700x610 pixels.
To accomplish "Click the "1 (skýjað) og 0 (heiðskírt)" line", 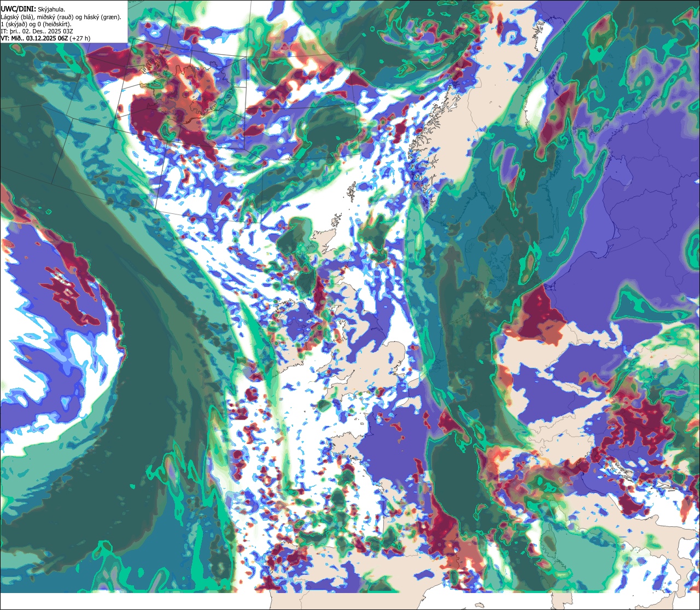I will point(36,24).
